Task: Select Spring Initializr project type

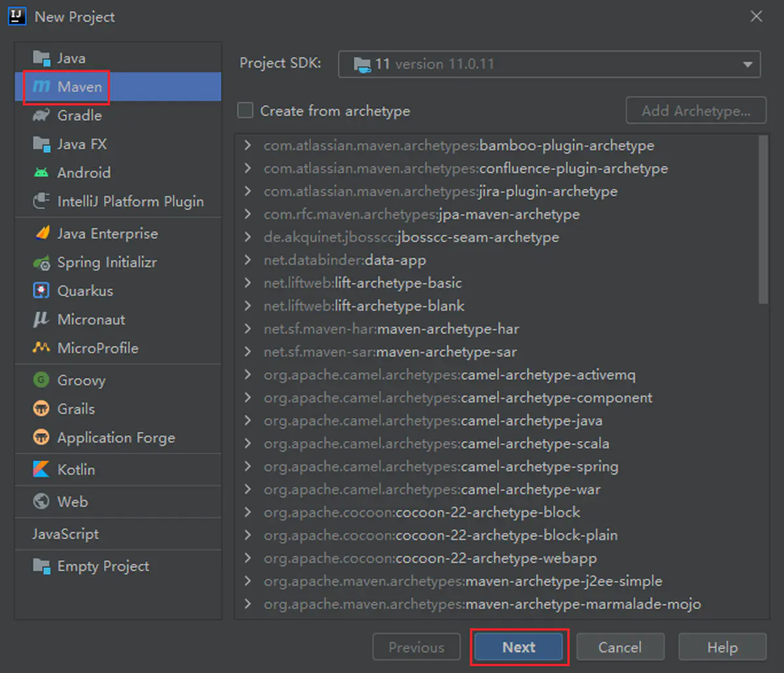Action: [118, 263]
